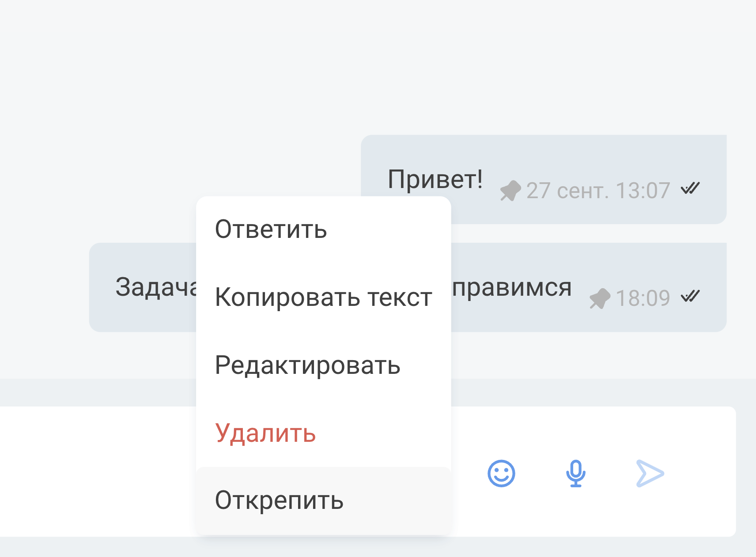
Task: Click double checkmarks next to 18:09
Action: [x=690, y=296]
